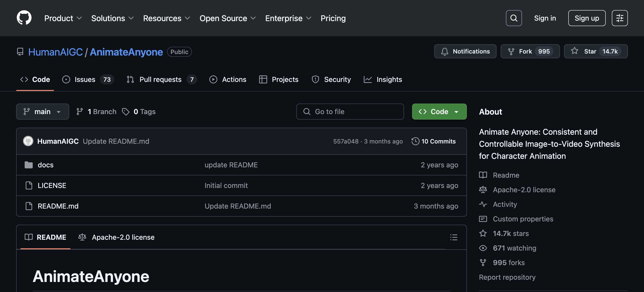The width and height of the screenshot is (644, 292).
Task: Click the tag icon beside 0 Tags
Action: pyautogui.click(x=126, y=112)
